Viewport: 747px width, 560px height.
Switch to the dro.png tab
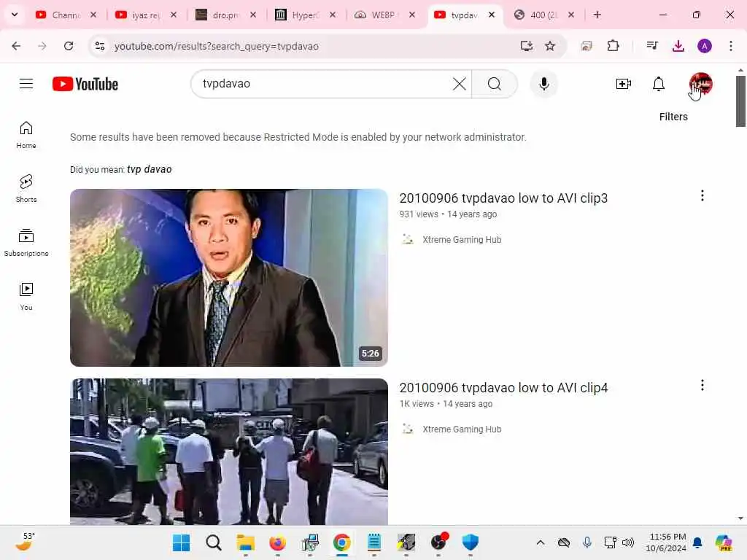[x=225, y=15]
